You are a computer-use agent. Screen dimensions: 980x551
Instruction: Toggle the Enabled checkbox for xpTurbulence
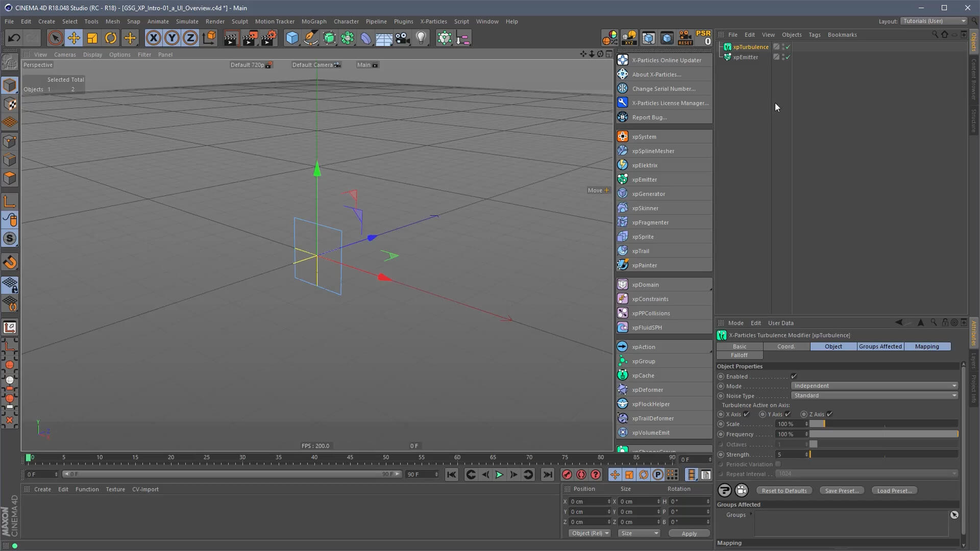click(x=794, y=377)
